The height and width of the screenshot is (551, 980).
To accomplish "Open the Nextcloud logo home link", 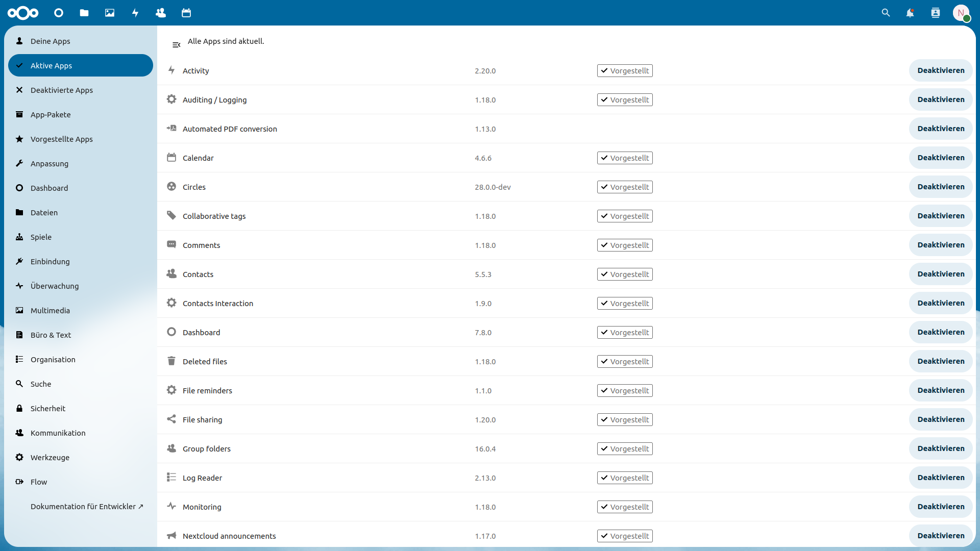I will pos(23,13).
